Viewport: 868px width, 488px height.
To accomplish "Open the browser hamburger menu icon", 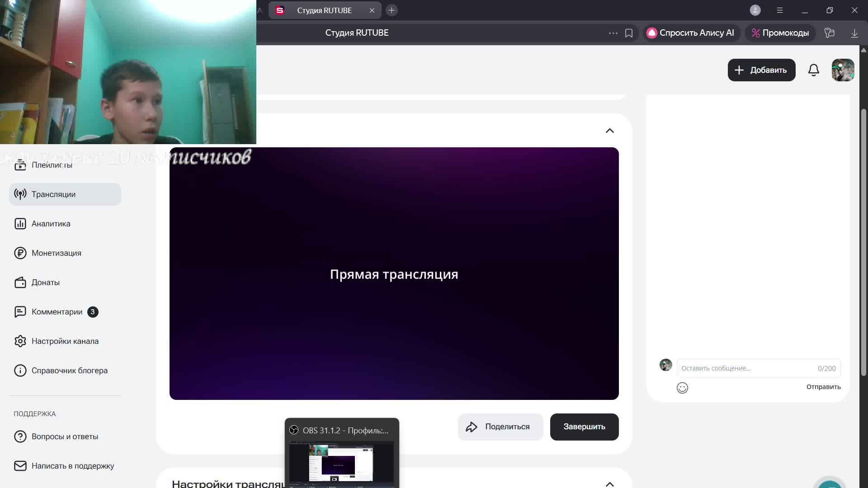I will (x=779, y=10).
